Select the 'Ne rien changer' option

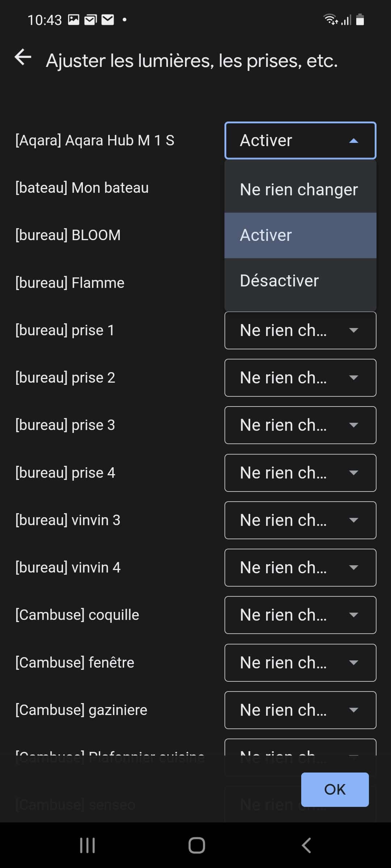[x=300, y=190]
